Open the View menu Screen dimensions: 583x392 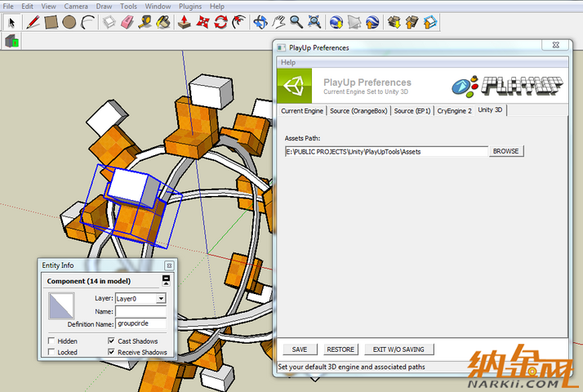point(49,7)
